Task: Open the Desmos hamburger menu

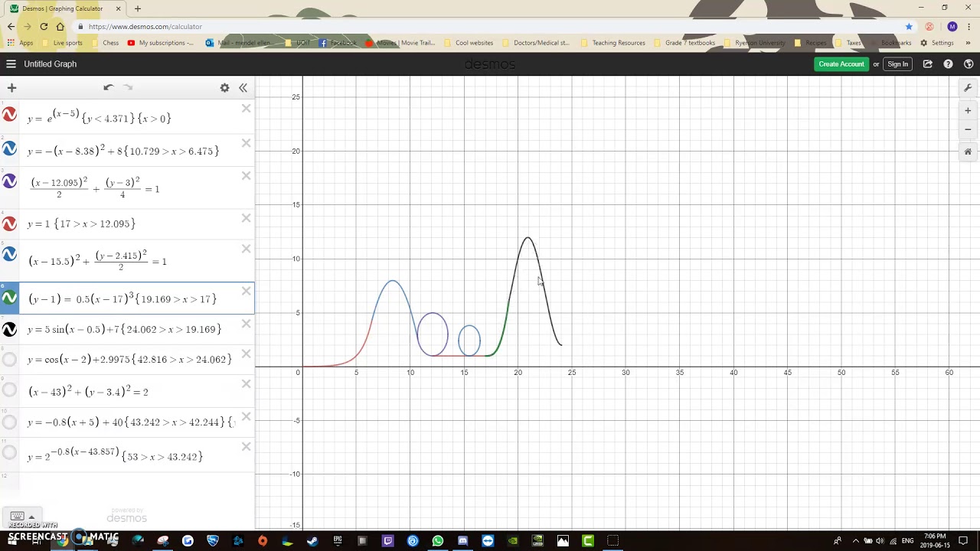Action: [11, 64]
